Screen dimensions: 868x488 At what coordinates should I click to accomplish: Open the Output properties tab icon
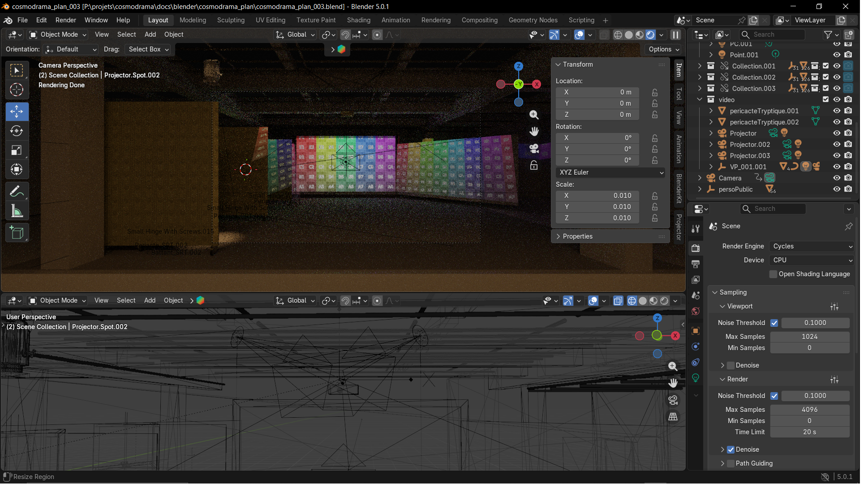pyautogui.click(x=696, y=264)
